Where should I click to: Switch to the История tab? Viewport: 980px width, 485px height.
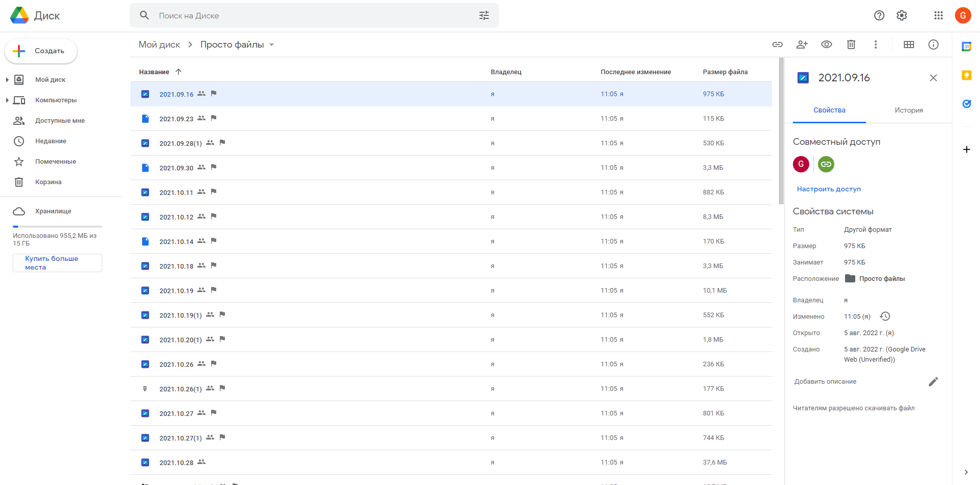(x=909, y=111)
